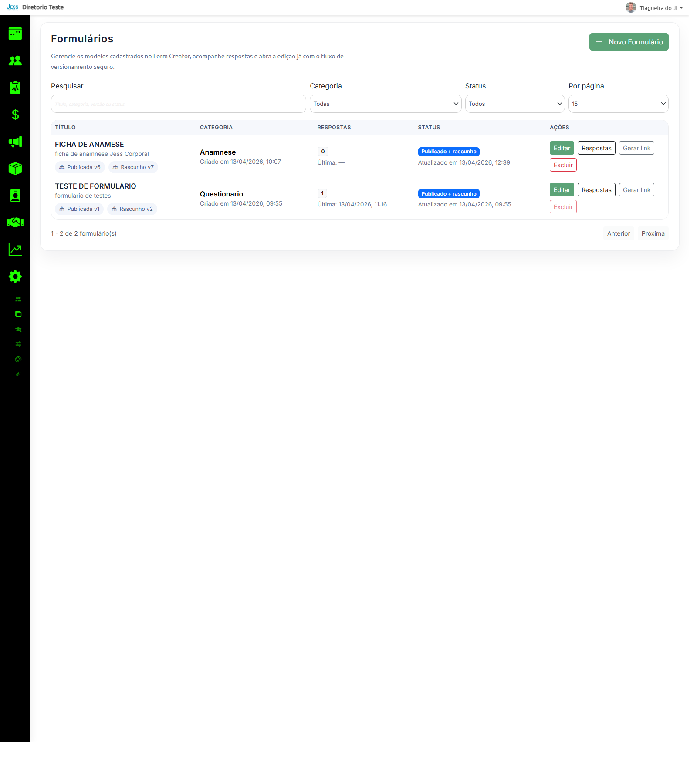Open the graduation cap icon in settings group
The width and height of the screenshot is (697, 784).
point(18,330)
